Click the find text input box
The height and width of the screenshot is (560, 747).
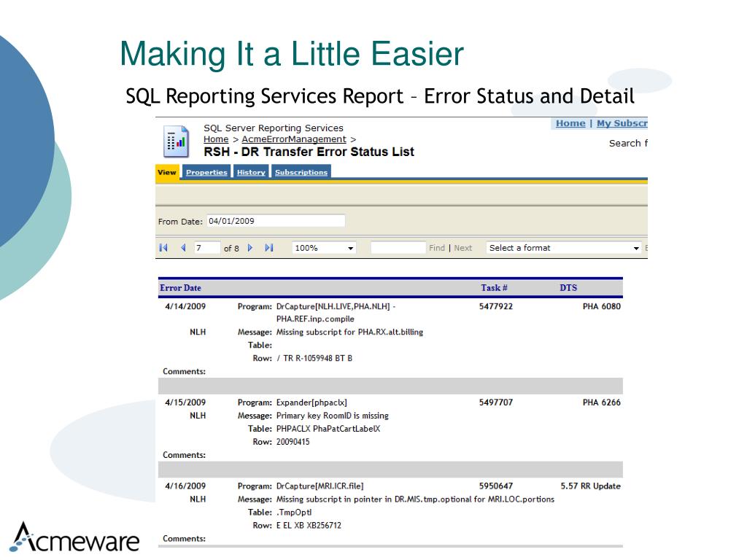point(398,248)
